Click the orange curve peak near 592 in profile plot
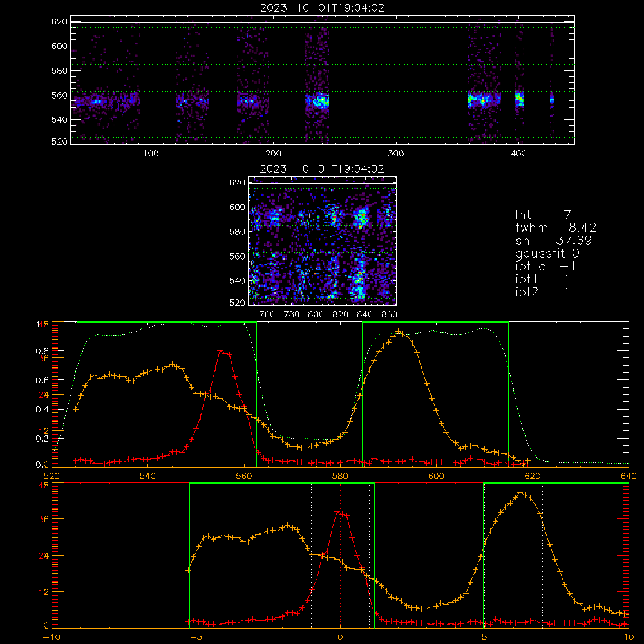The height and width of the screenshot is (644, 644). click(399, 332)
